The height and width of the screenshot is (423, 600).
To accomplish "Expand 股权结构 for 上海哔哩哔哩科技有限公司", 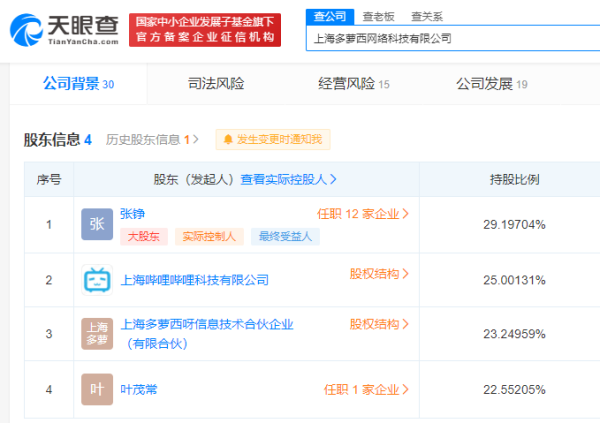I will (379, 274).
